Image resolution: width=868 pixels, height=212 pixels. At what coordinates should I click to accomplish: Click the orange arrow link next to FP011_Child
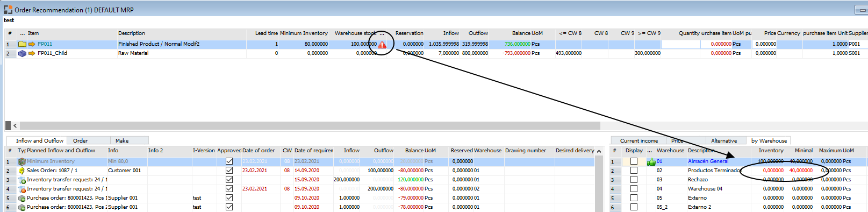click(x=32, y=53)
